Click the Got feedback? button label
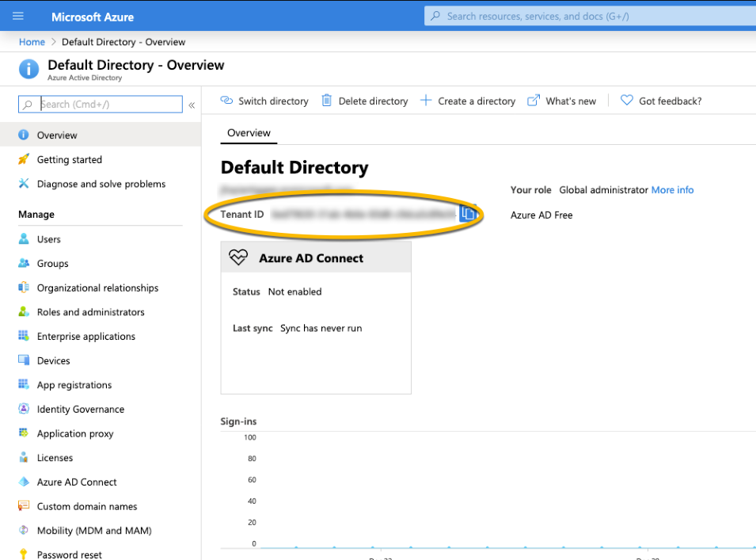 pos(671,101)
